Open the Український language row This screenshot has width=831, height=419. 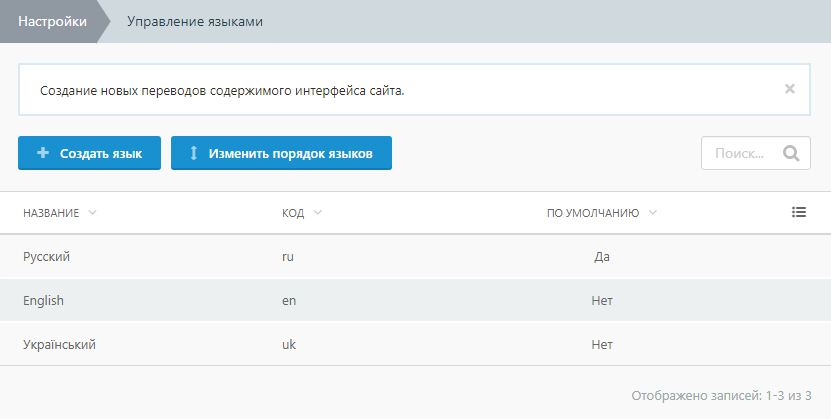click(x=59, y=344)
